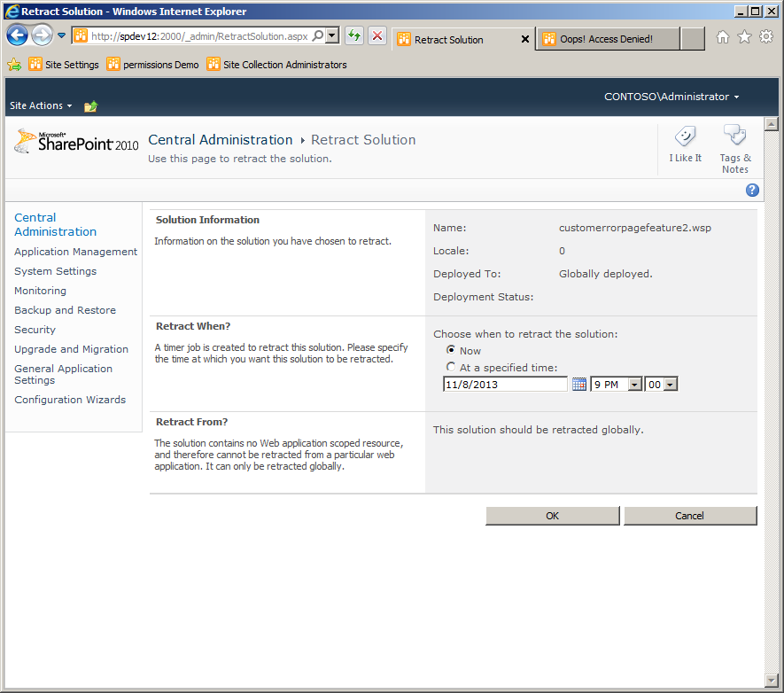
Task: Open the browser Tools gear icon
Action: tap(766, 36)
